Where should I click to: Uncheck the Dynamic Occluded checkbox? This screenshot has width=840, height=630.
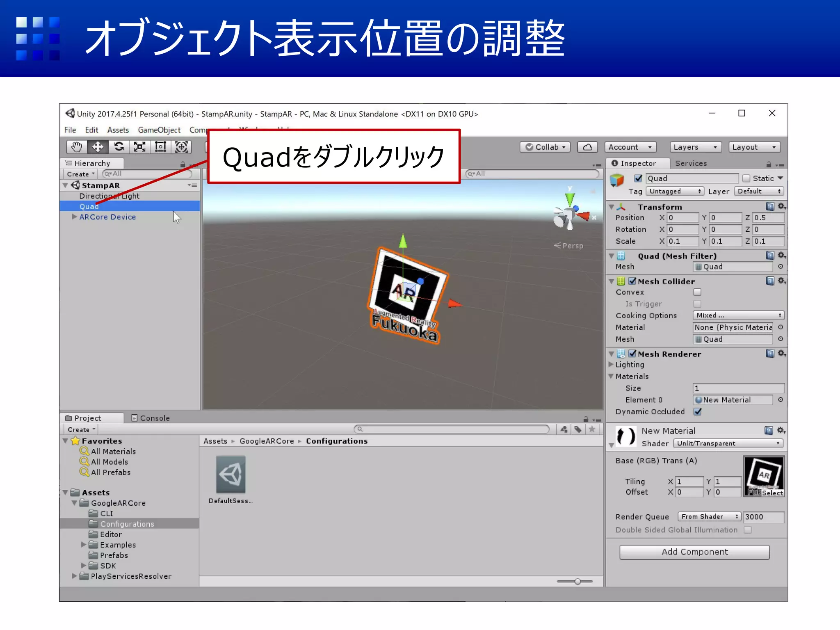pyautogui.click(x=697, y=411)
